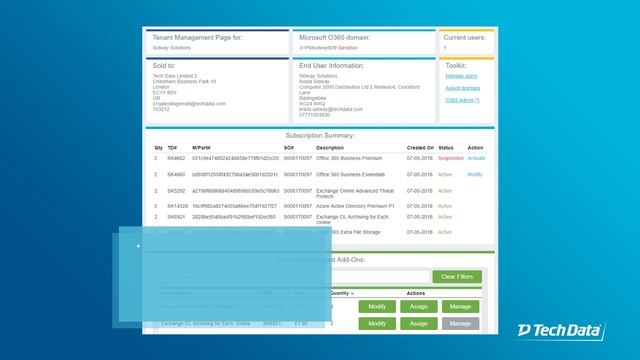
Task: Click the Current users count value
Action: point(445,48)
